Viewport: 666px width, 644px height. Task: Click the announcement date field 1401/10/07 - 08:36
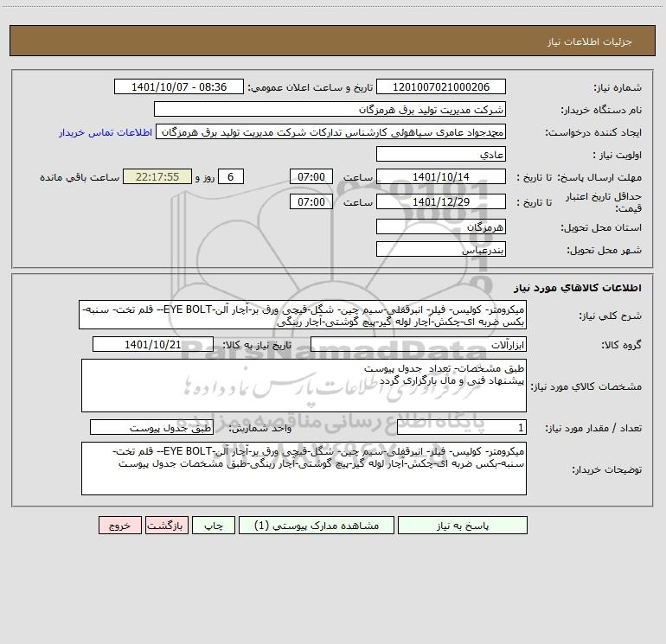(179, 86)
